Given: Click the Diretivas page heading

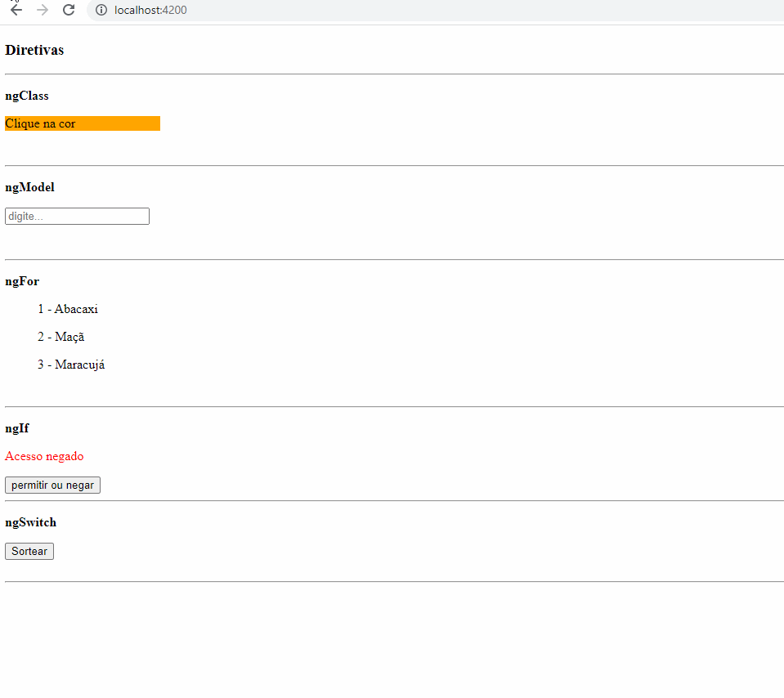Looking at the screenshot, I should coord(34,50).
